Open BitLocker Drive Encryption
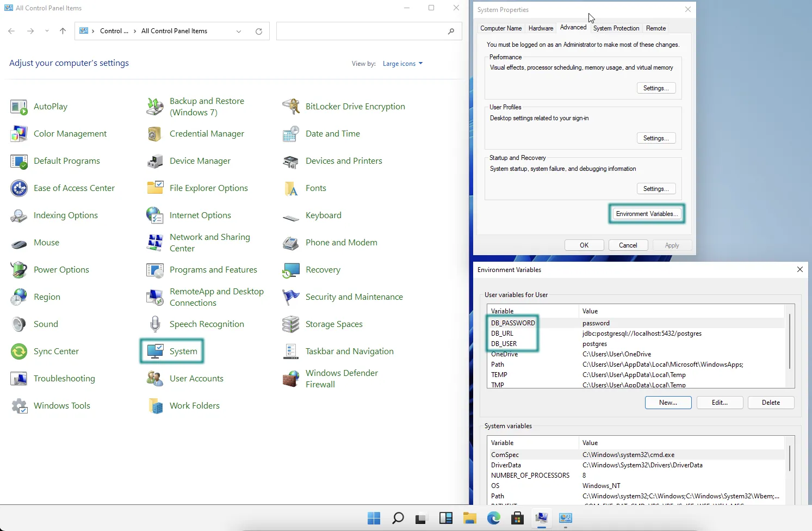 click(x=355, y=106)
